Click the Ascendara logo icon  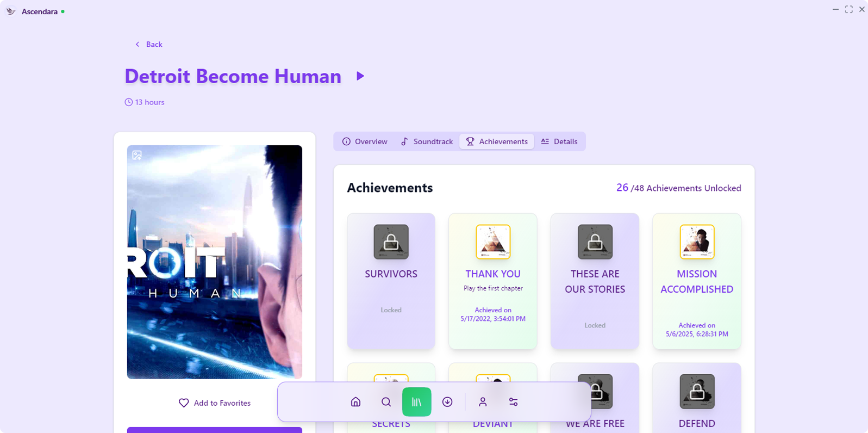coord(11,11)
